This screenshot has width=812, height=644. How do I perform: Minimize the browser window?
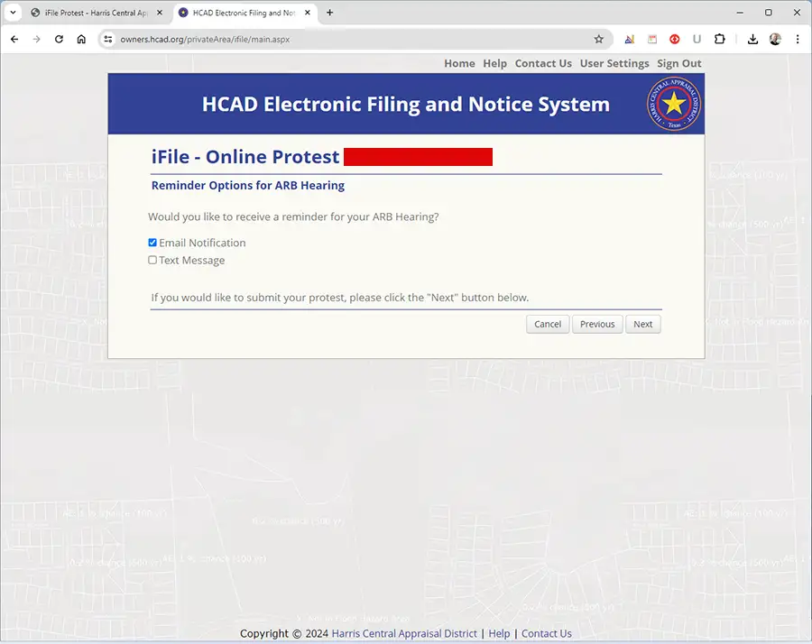point(740,13)
